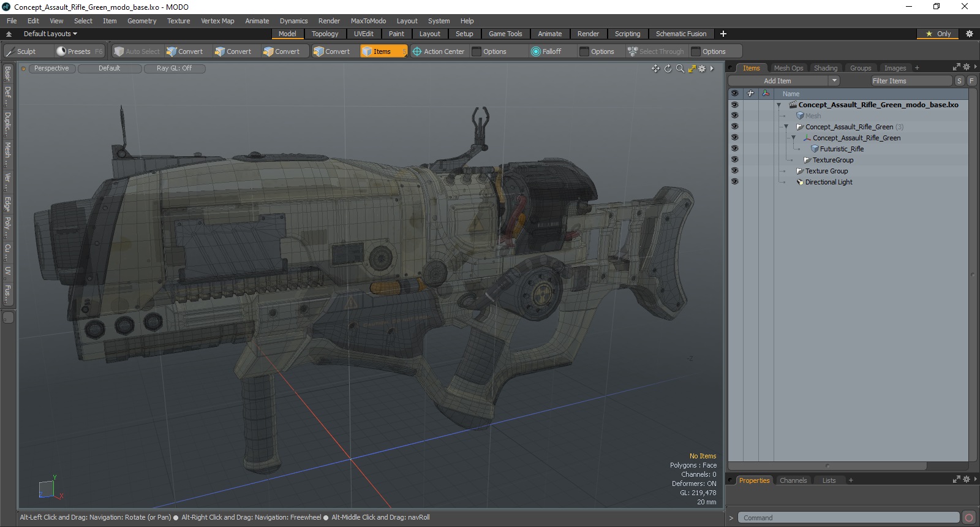Image resolution: width=980 pixels, height=527 pixels.
Task: Toggle visibility of Texture Group
Action: [x=734, y=171]
